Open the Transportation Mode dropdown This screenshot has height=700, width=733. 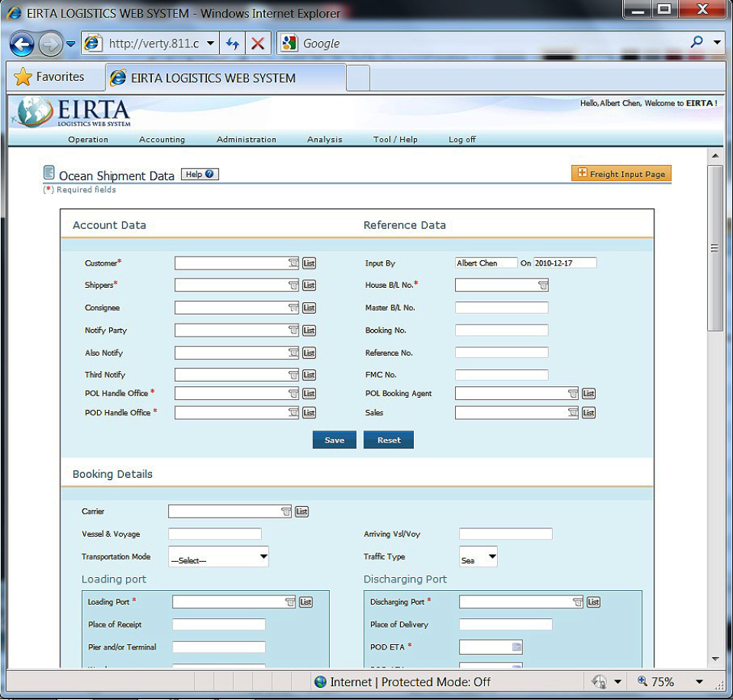pos(218,556)
